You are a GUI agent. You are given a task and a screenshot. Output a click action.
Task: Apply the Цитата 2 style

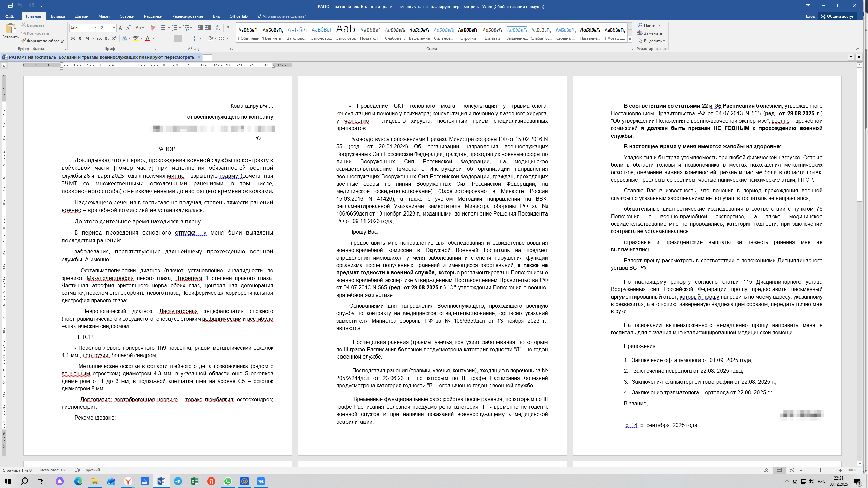(x=492, y=33)
